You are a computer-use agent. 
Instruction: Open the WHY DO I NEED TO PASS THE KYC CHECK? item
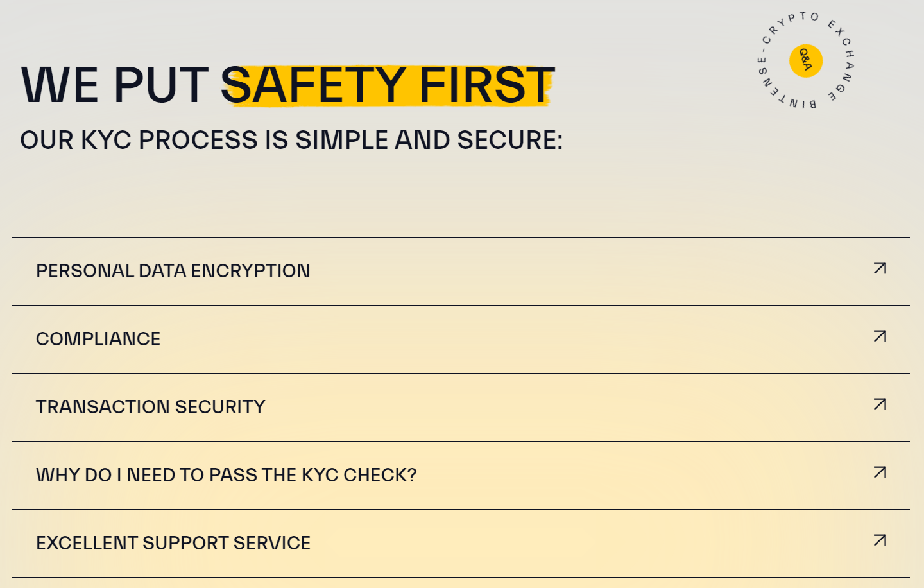(227, 475)
